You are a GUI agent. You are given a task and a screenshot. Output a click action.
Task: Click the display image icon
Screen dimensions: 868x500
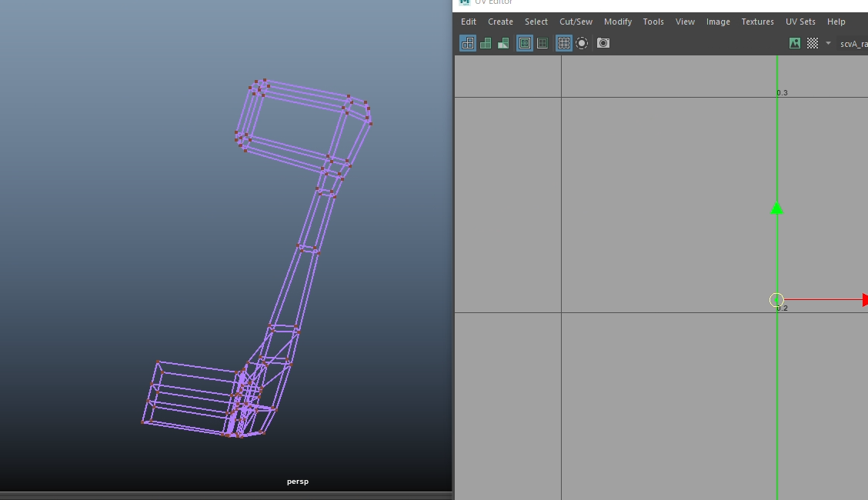coord(795,43)
